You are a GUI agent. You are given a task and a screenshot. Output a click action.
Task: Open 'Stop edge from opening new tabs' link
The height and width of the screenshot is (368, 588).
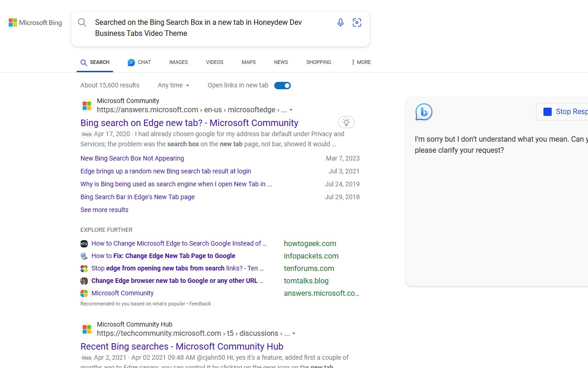point(178,268)
